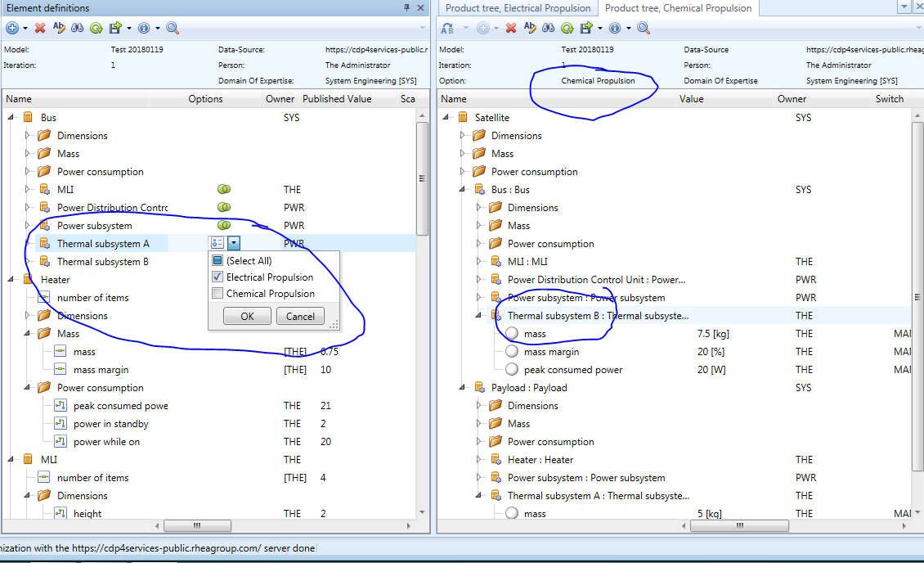Screen dimensions: 924x563
Task: Click the OK button in the options popup
Action: tap(246, 315)
